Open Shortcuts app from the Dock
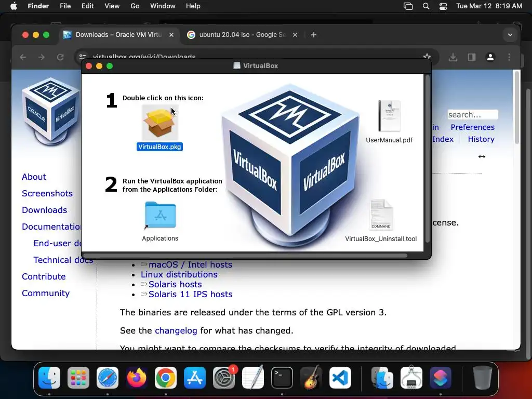The height and width of the screenshot is (399, 532). coord(441,378)
